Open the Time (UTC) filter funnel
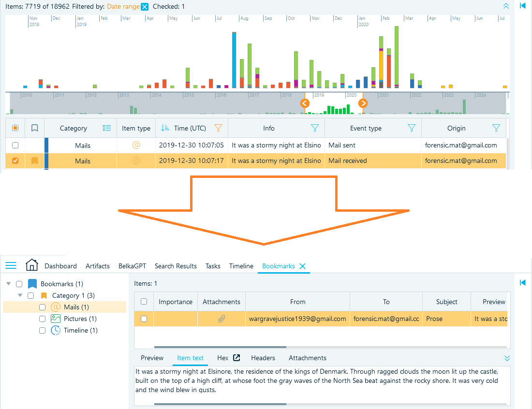532x409 pixels. pos(218,128)
